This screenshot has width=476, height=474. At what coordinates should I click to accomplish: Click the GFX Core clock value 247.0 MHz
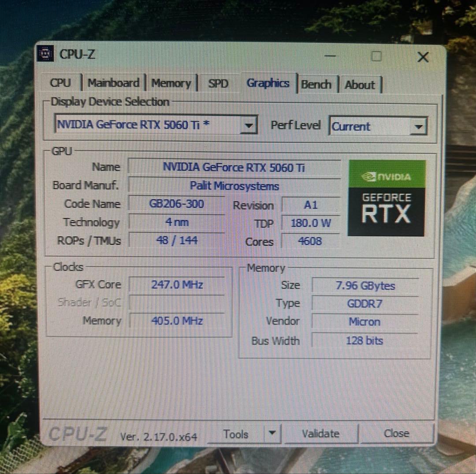(177, 284)
